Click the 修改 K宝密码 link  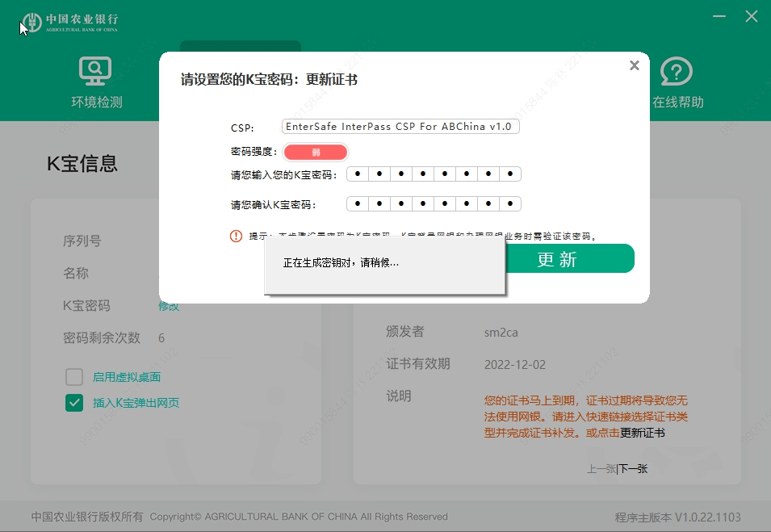[x=169, y=307]
